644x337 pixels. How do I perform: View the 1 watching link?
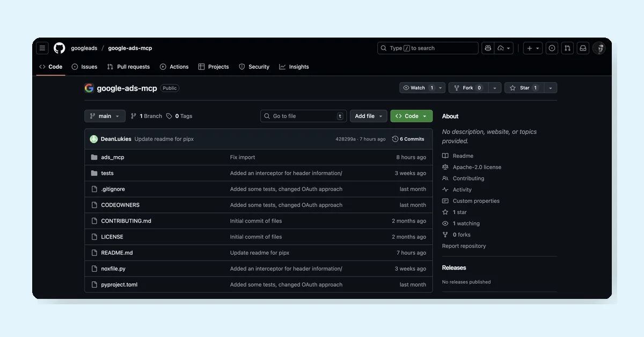(x=461, y=224)
